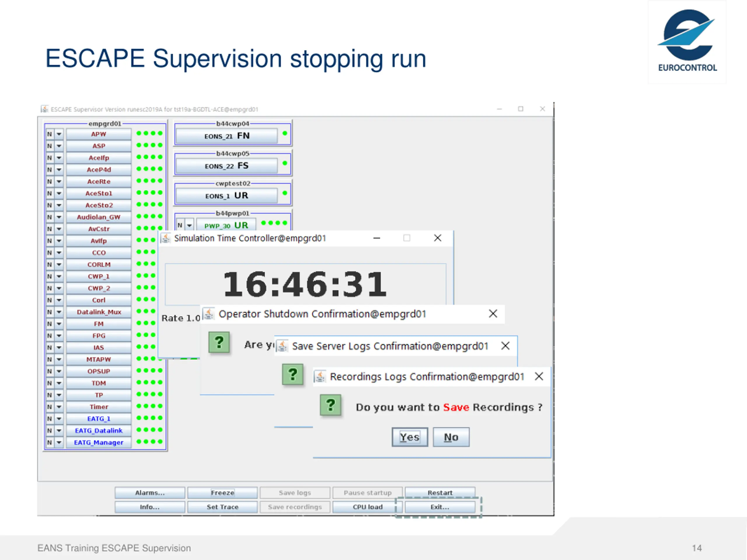Close Operator Shutdown Confirmation dialog
Screen dimensions: 747x560
pyautogui.click(x=493, y=314)
